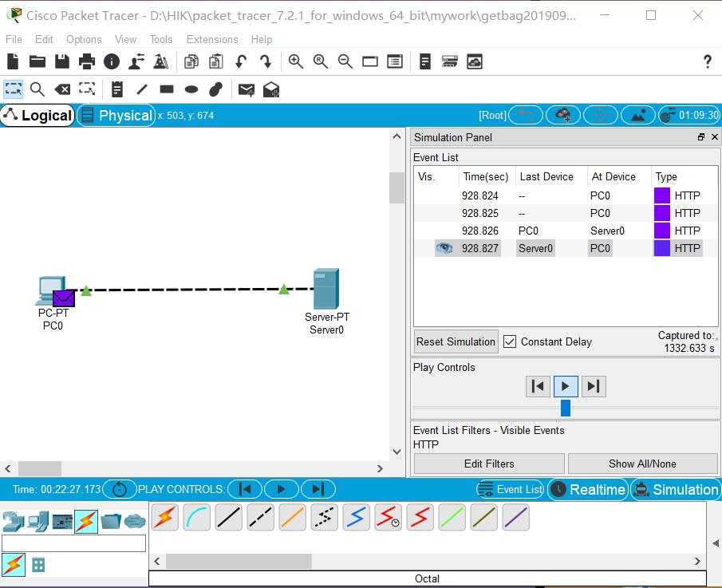Click the Redo arrow
This screenshot has width=722, height=588.
tap(266, 61)
